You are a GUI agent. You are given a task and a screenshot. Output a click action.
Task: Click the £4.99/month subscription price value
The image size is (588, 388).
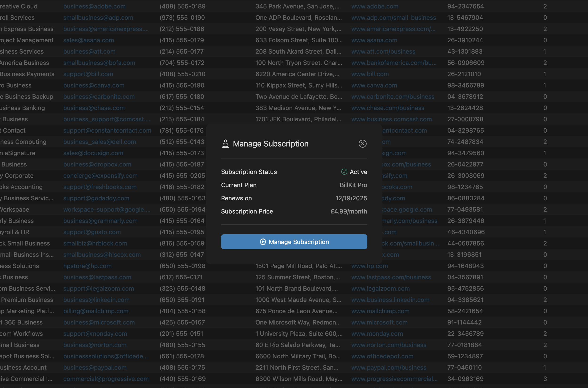click(x=348, y=211)
